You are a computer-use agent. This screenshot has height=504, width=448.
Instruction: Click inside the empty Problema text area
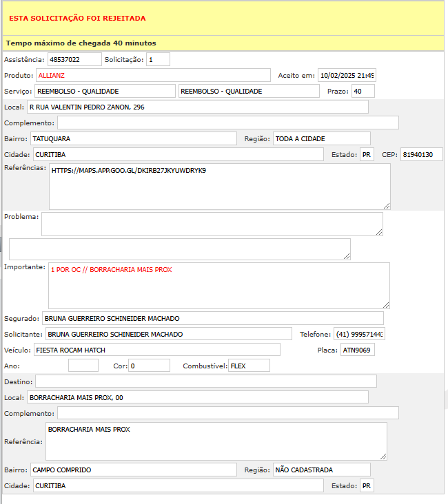click(x=212, y=224)
